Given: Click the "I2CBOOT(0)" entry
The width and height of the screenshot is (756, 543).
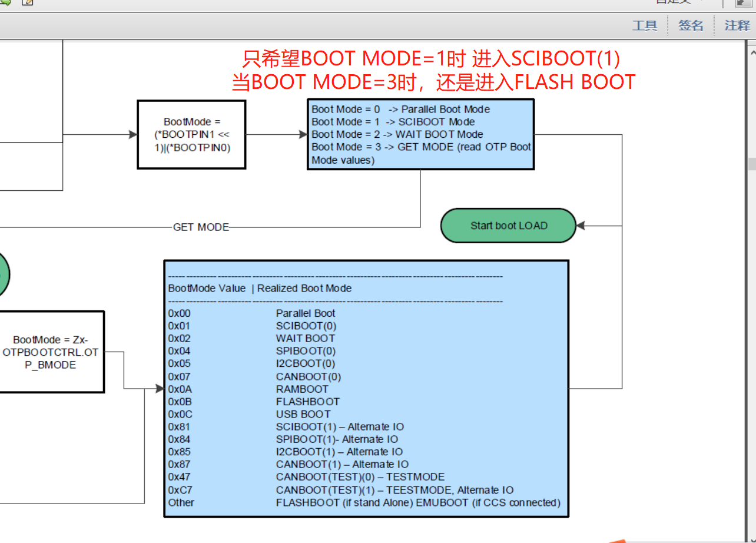Looking at the screenshot, I should (306, 363).
